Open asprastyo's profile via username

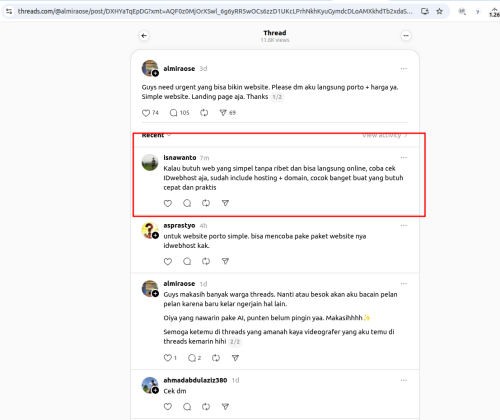[x=179, y=226]
